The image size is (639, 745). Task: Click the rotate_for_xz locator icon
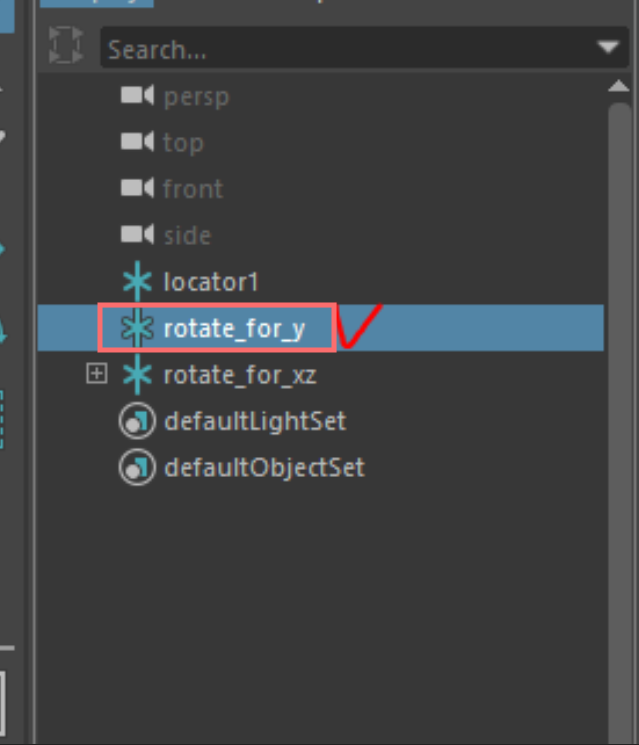click(x=136, y=375)
